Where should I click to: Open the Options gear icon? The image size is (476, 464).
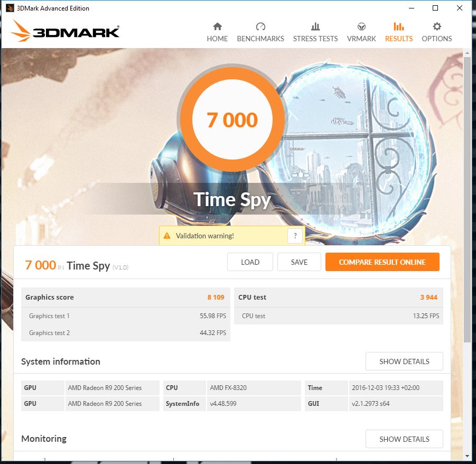pos(437,27)
